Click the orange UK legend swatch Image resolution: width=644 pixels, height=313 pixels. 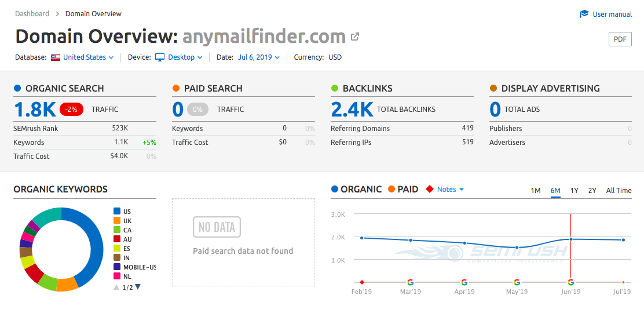click(117, 221)
